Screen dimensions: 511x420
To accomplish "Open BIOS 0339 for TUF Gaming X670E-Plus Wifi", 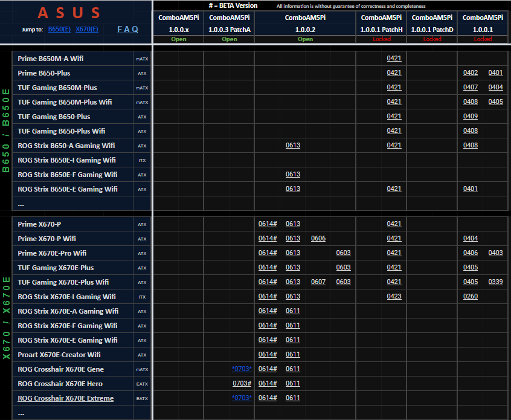I will [x=495, y=282].
